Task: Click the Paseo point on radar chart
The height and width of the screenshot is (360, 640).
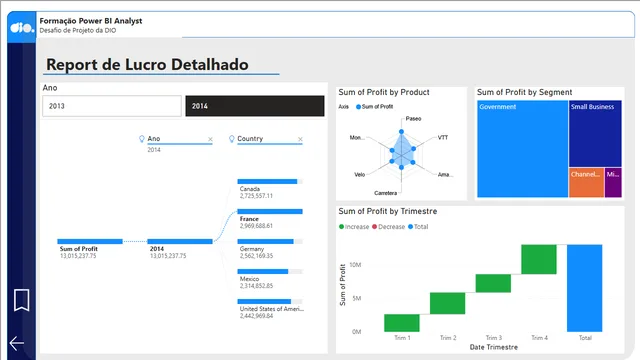Action: (401, 132)
